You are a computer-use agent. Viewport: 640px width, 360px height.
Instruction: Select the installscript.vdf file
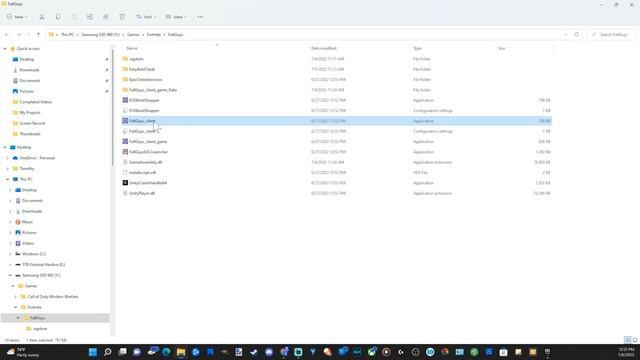coord(142,173)
